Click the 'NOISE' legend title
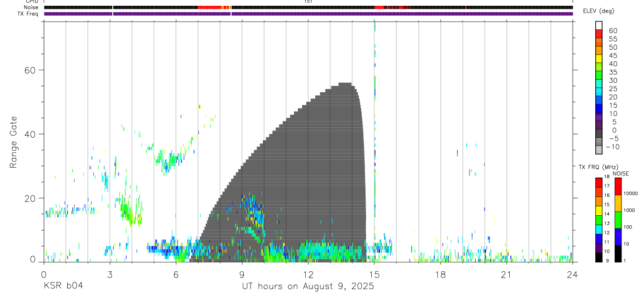 620,173
